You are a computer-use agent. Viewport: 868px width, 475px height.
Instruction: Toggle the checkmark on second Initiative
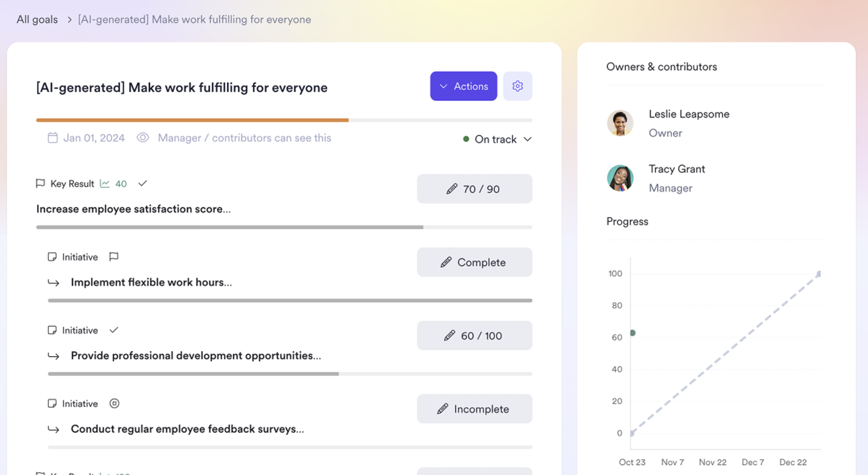113,330
